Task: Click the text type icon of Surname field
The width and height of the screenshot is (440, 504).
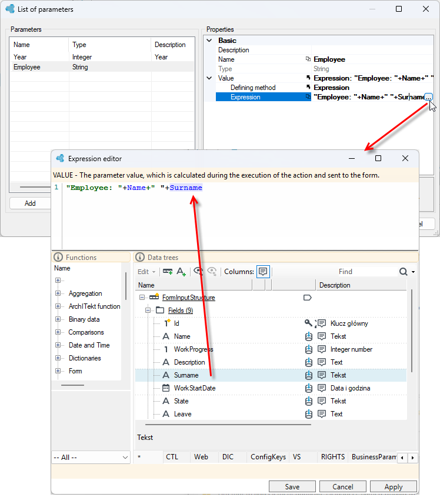Action: coord(166,375)
